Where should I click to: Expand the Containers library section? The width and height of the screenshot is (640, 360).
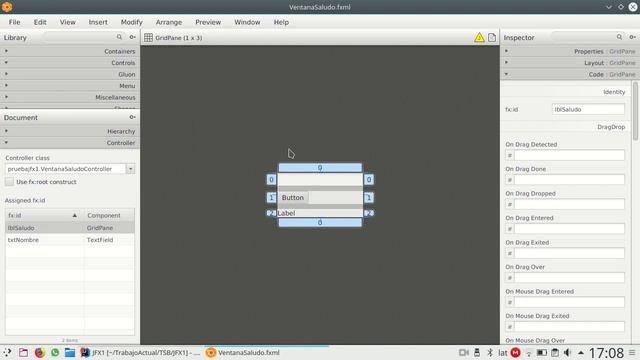pyautogui.click(x=70, y=51)
